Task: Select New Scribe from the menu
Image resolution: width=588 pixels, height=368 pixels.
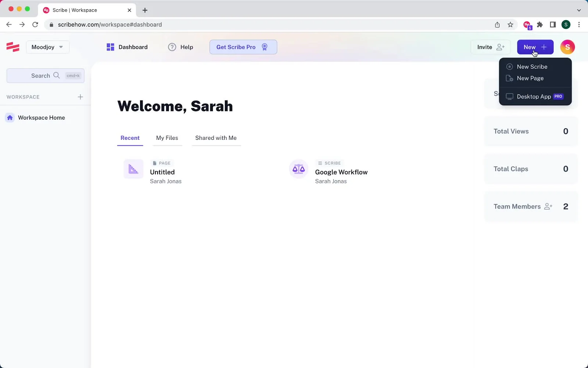Action: tap(532, 67)
